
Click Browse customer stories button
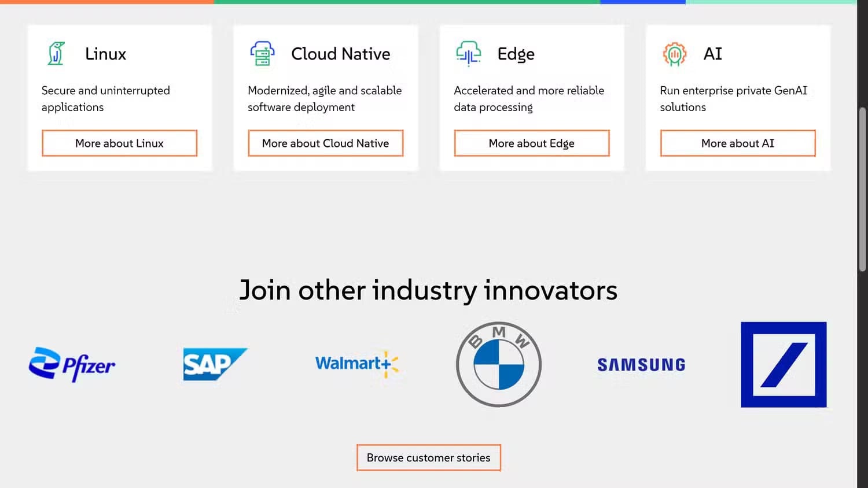(429, 458)
